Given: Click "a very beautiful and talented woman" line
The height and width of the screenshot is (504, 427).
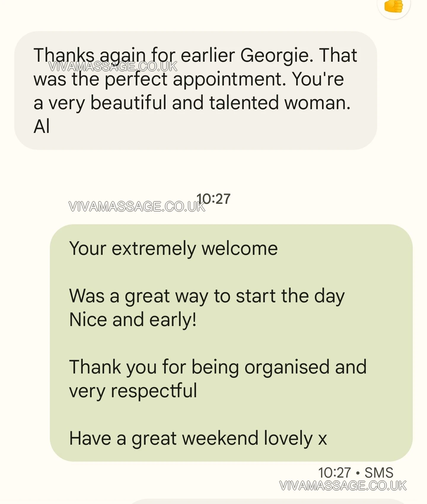Looking at the screenshot, I should tap(192, 103).
